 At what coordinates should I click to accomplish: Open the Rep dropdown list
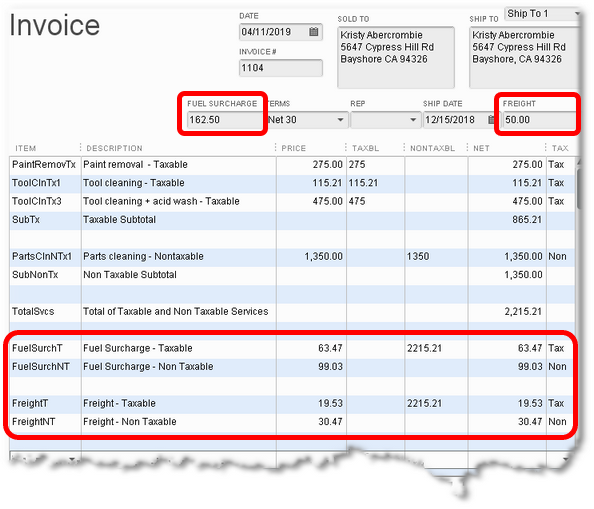tap(413, 120)
